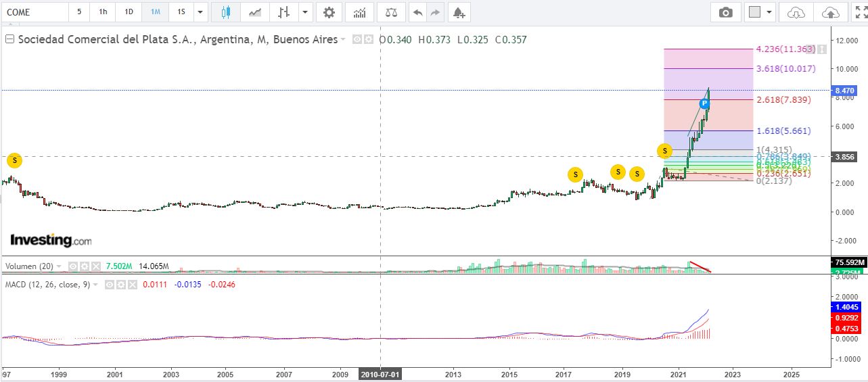Click the 0.9292 signal value label
Image resolution: width=868 pixels, height=382 pixels.
tap(846, 317)
